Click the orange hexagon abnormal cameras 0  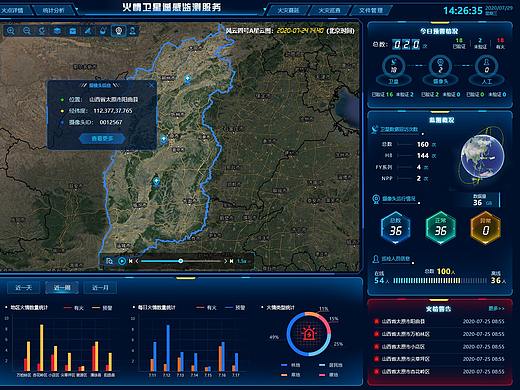point(486,228)
